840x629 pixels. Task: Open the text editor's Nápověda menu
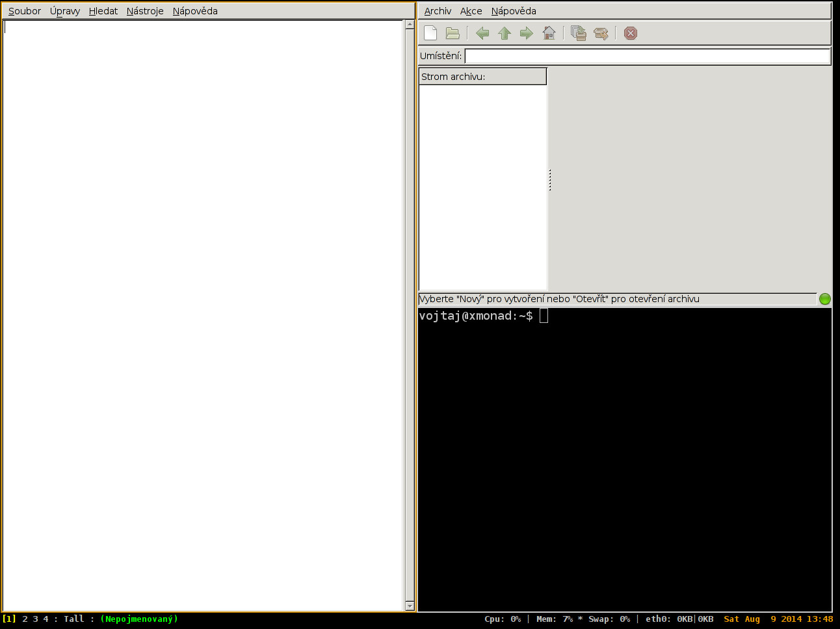(x=195, y=11)
